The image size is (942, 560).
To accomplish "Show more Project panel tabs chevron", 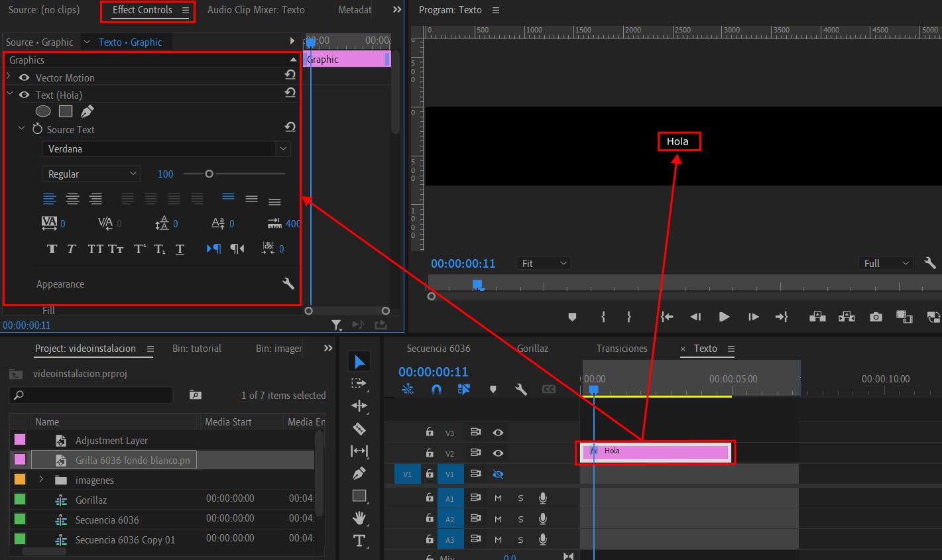I will click(x=328, y=348).
